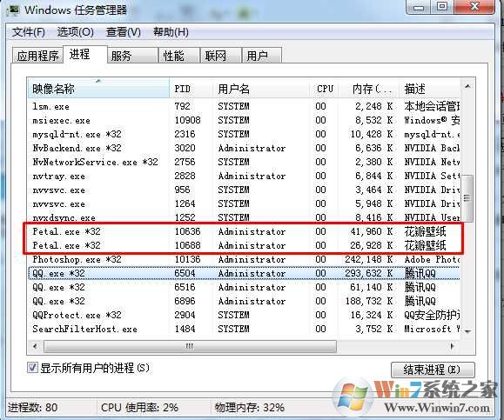Close the Task Manager window
The width and height of the screenshot is (504, 420).
(x=474, y=7)
